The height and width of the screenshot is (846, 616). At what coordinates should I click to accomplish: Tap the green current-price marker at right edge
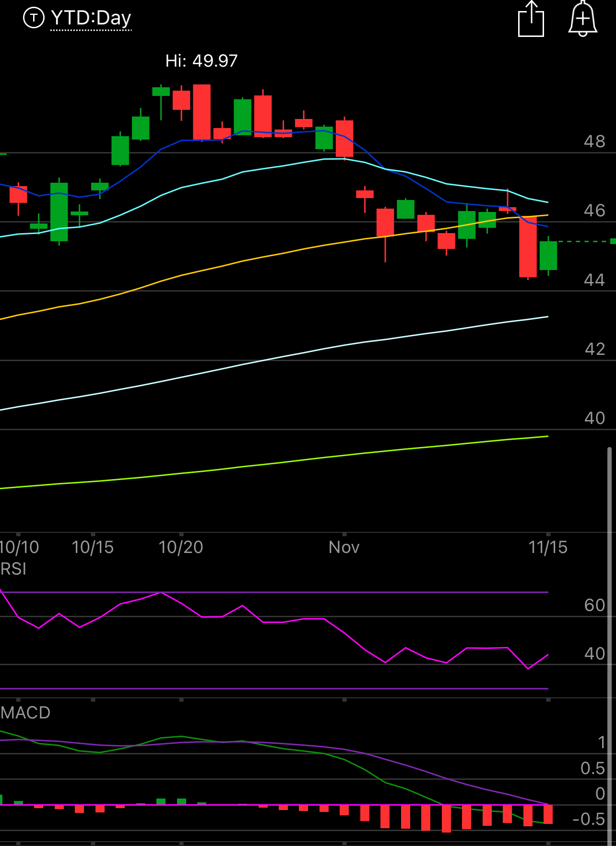click(x=613, y=241)
